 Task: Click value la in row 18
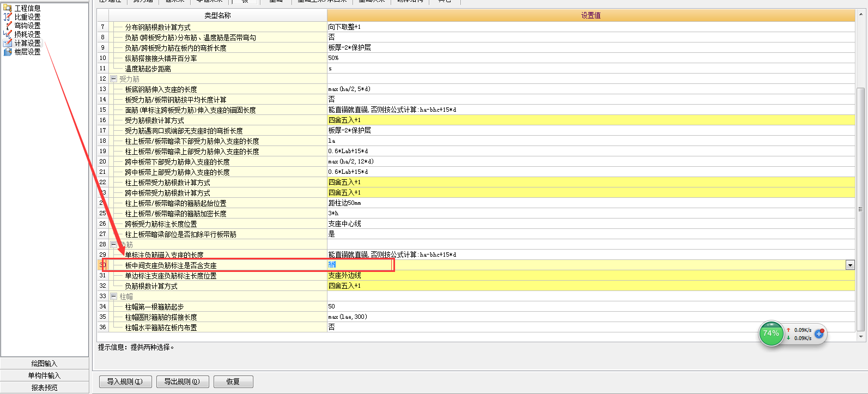[332, 141]
